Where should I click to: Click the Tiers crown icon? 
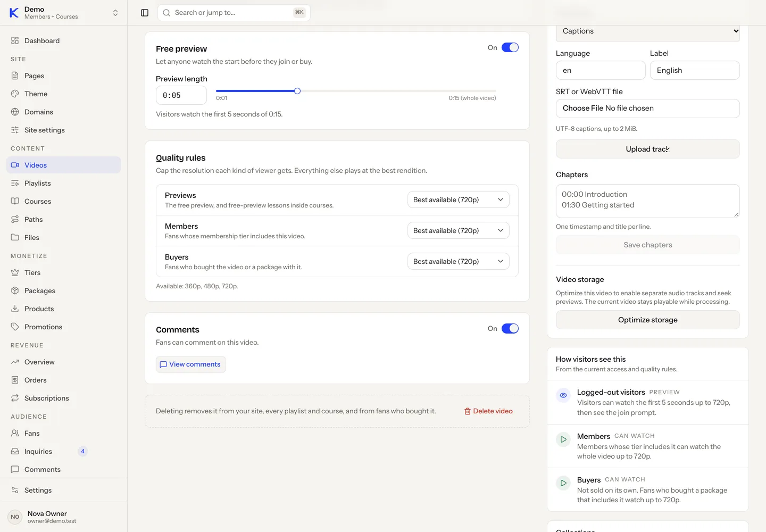pyautogui.click(x=15, y=272)
